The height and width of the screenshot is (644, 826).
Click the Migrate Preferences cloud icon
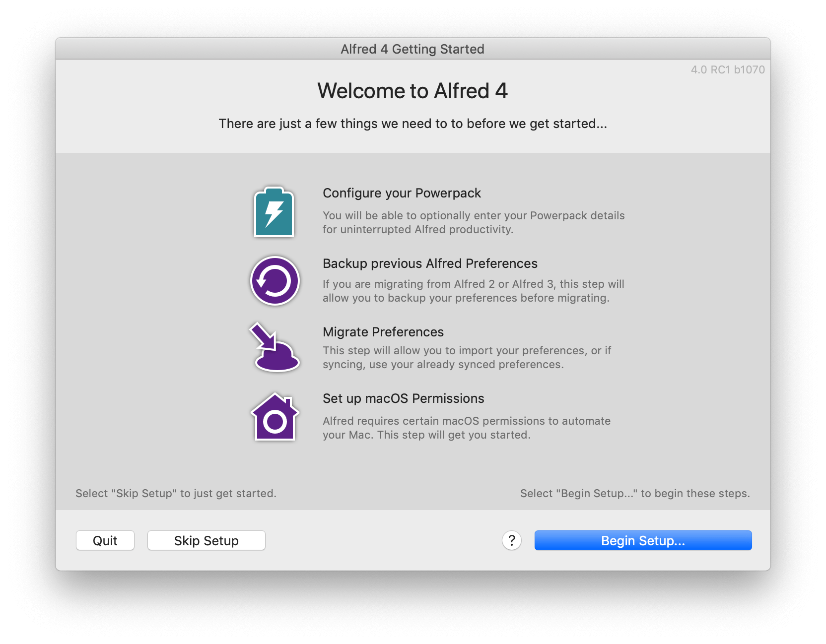[x=275, y=347]
